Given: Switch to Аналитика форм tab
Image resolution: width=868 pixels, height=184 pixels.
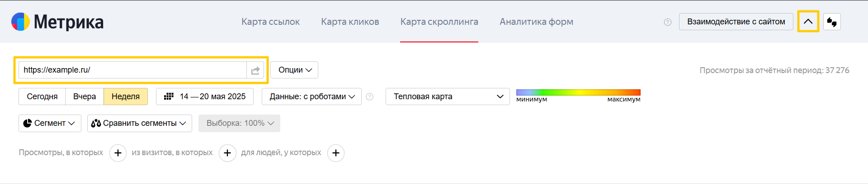Looking at the screenshot, I should pyautogui.click(x=536, y=22).
